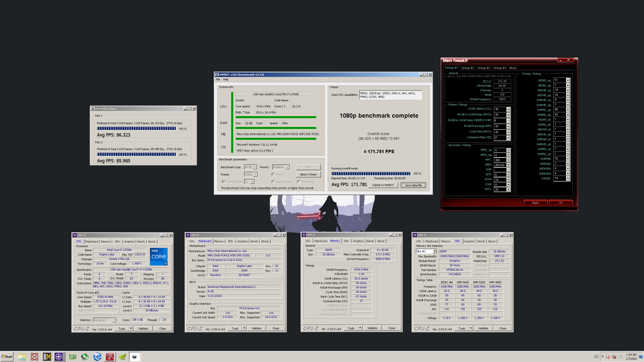
Task: Open the Bench tab in the CPU-Z CPU window
Action: [141, 242]
